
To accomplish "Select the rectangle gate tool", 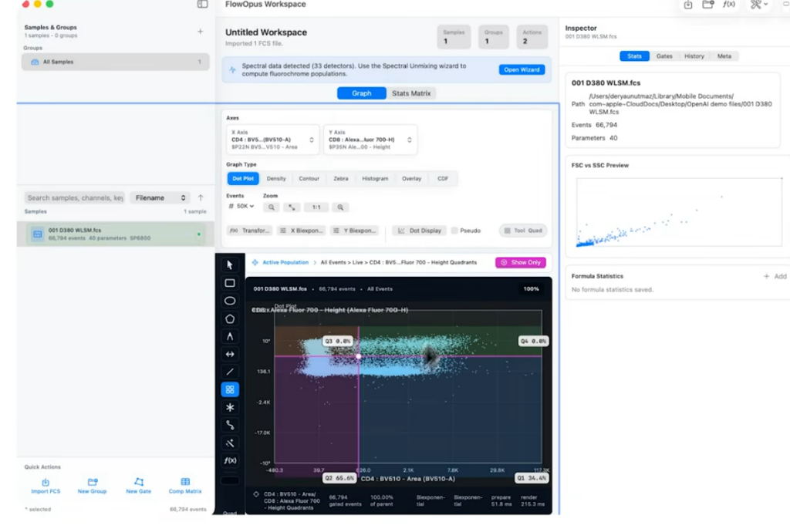I will click(230, 283).
